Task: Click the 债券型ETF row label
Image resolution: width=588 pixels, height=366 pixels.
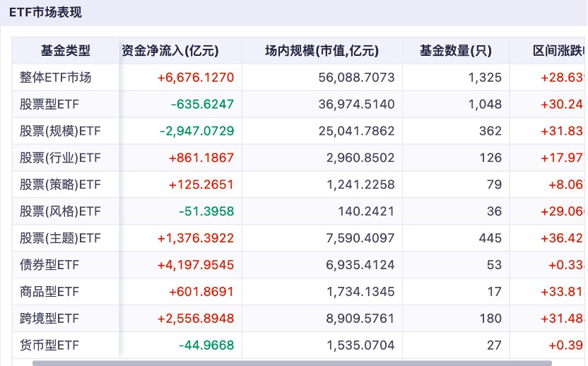Action: click(x=49, y=266)
